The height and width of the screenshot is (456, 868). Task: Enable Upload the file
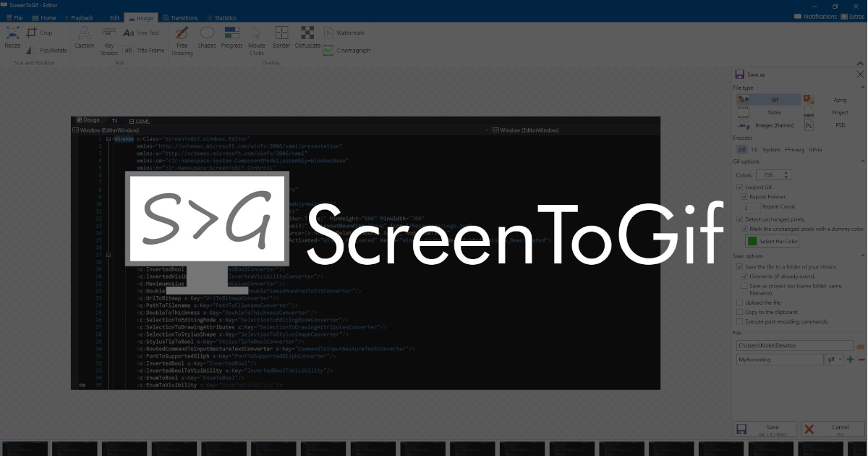pos(739,303)
